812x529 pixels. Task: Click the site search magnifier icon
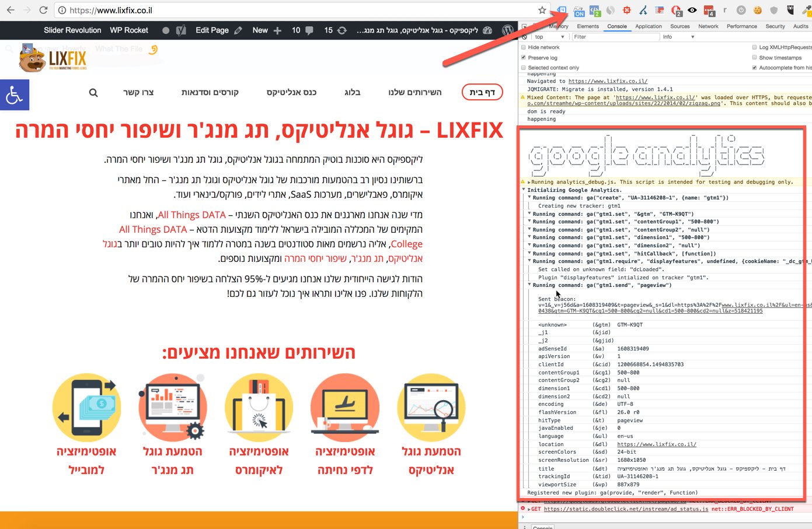coord(93,92)
